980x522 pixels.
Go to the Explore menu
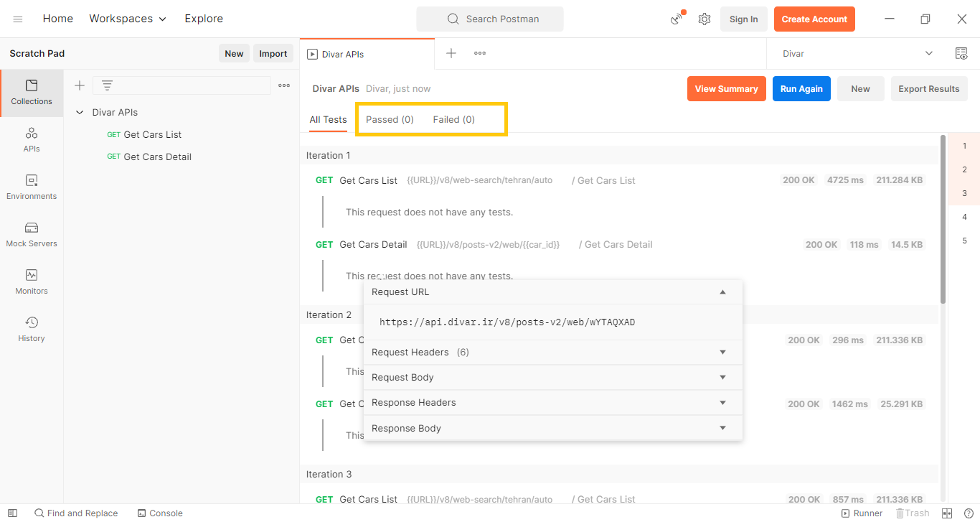(x=204, y=19)
